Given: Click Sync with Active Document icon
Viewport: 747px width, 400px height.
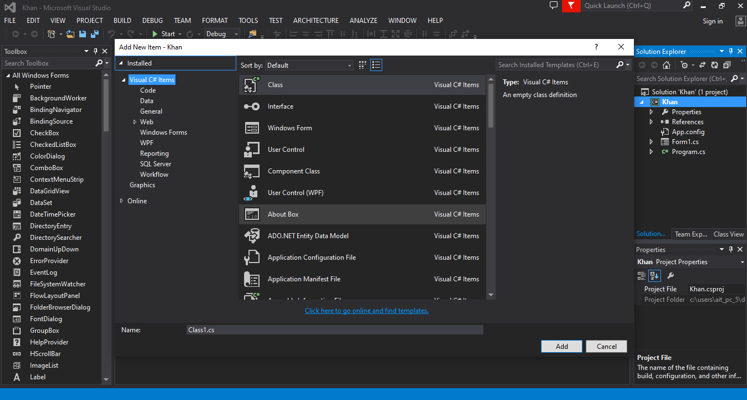Looking at the screenshot, I should point(702,65).
